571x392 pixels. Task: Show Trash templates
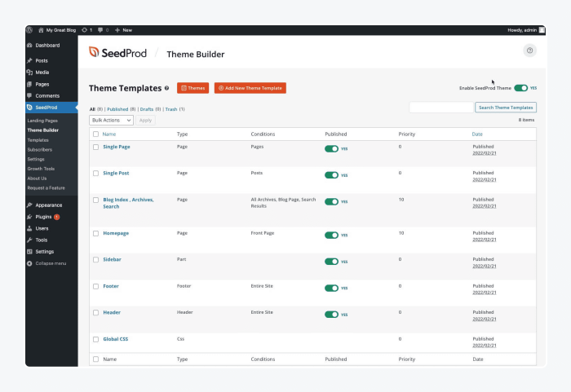(x=171, y=109)
